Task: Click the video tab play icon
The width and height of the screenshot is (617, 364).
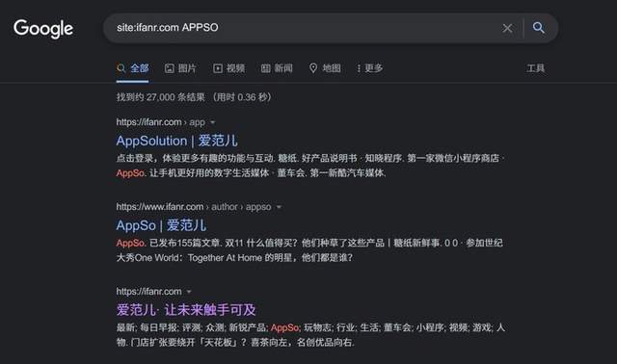Action: [218, 68]
